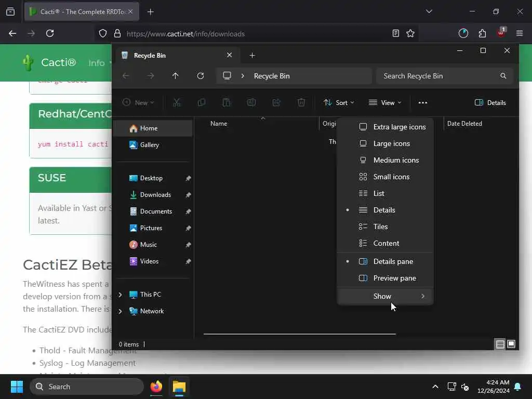Choose List view
This screenshot has height=399, width=532.
[385, 193]
